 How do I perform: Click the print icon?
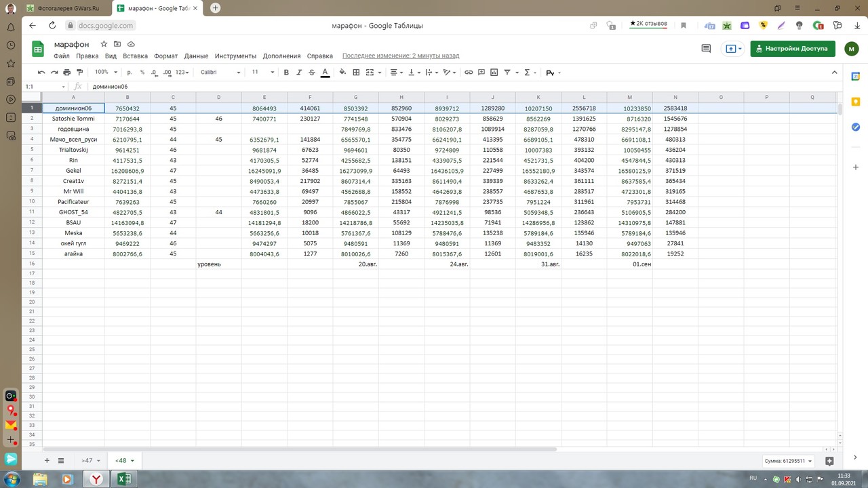(66, 72)
